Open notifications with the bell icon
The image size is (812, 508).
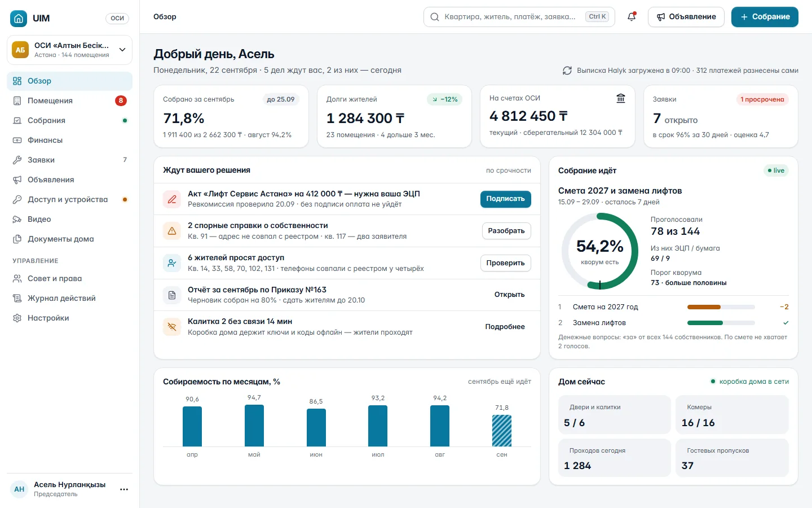coord(632,17)
